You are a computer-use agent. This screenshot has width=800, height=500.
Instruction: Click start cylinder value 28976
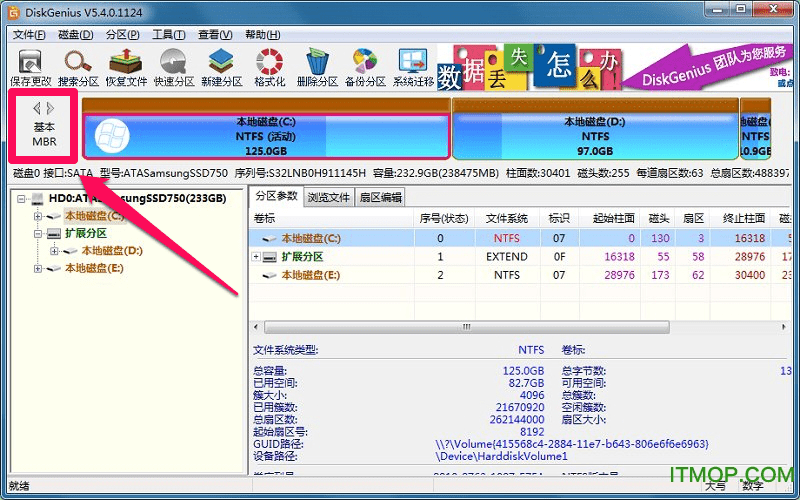(619, 275)
